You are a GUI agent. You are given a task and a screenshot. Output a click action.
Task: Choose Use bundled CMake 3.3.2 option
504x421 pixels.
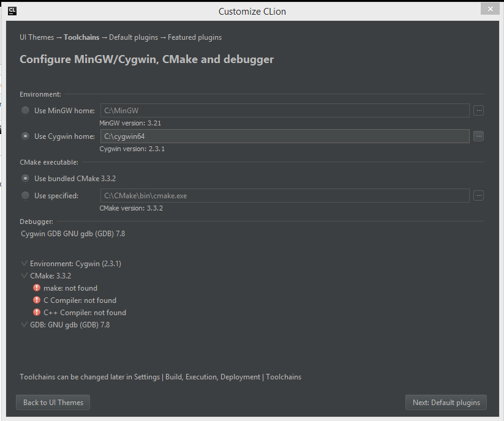[x=25, y=179]
